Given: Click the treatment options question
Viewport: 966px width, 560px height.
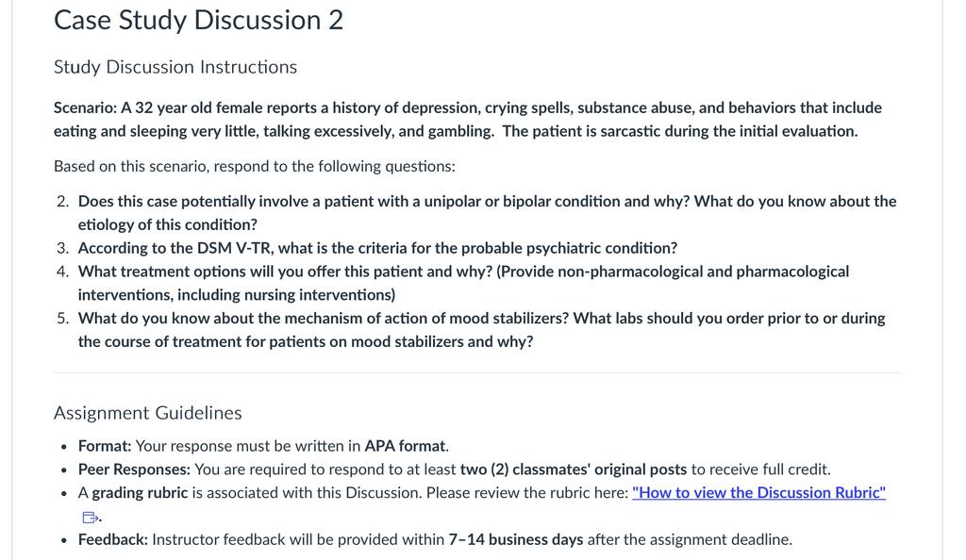Looking at the screenshot, I should [x=463, y=283].
